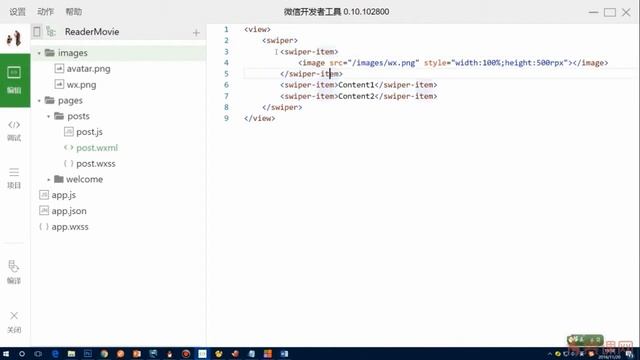
Task: Toggle the file tree icon
Action: click(x=51, y=31)
